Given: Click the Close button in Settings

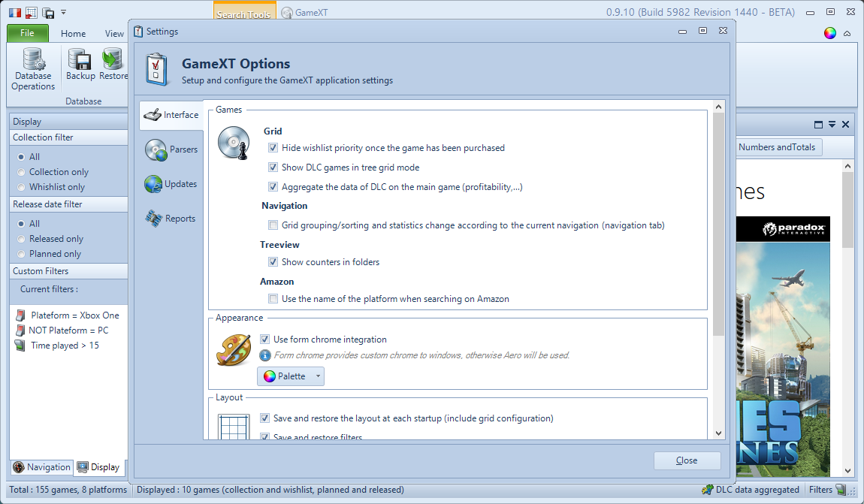Looking at the screenshot, I should click(x=687, y=460).
